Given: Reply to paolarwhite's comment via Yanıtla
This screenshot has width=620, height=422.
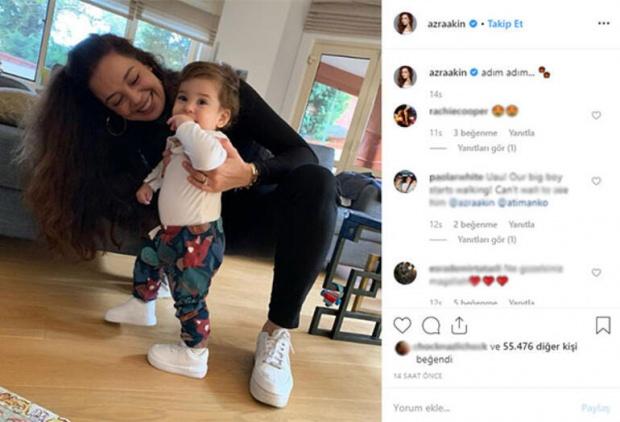Looking at the screenshot, I should pyautogui.click(x=521, y=224).
